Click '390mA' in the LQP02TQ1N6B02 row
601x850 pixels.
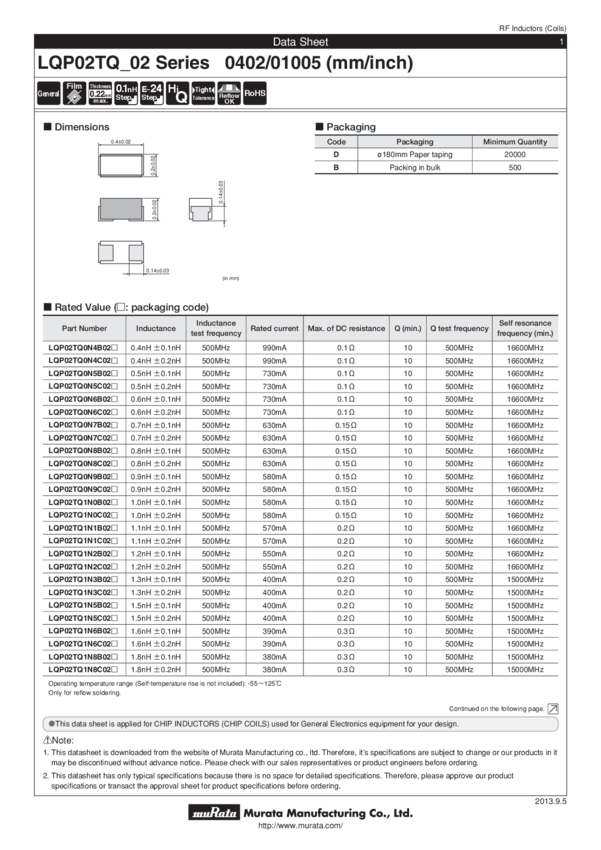point(274,631)
